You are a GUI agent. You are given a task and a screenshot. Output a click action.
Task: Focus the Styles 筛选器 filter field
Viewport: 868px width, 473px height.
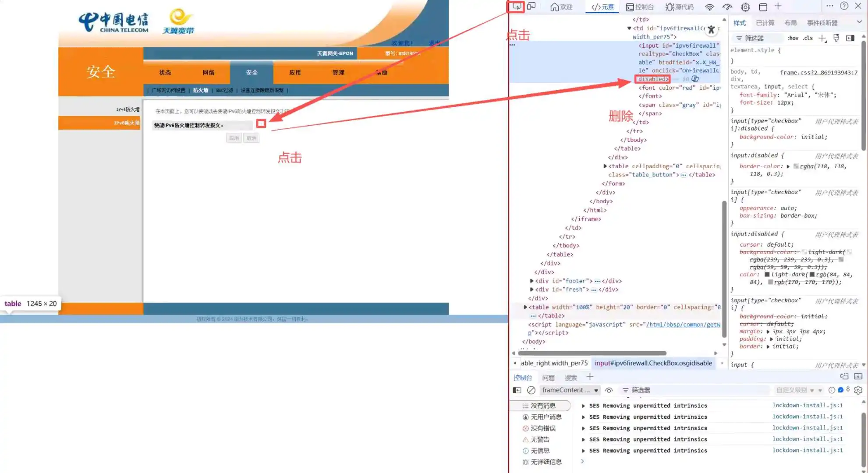coord(758,39)
